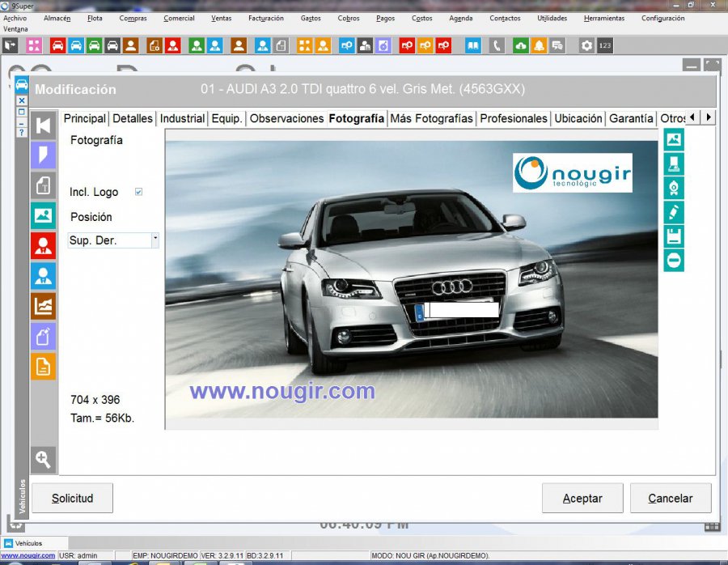Switch to the Principal tab
This screenshot has width=728, height=565.
(x=85, y=118)
